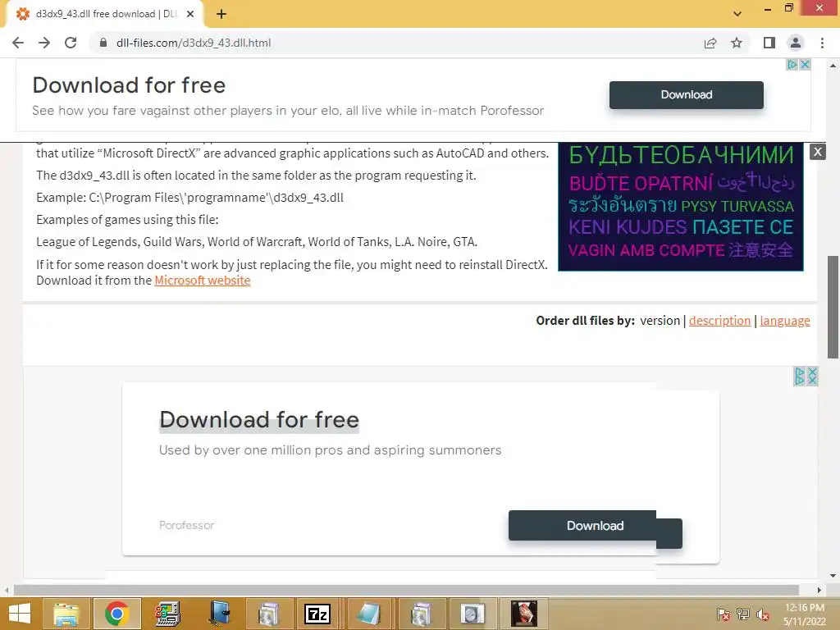Open the blue book taskbar app
840x630 pixels.
[218, 614]
